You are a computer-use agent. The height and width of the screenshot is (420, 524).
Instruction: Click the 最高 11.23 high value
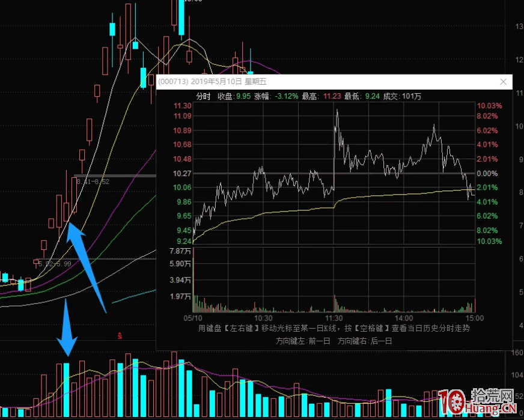(332, 97)
